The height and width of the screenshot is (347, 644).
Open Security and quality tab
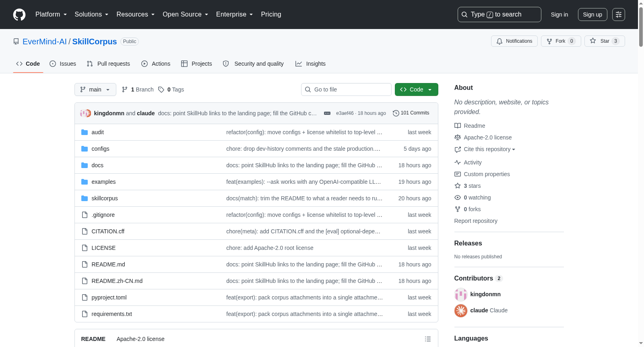[x=253, y=64]
